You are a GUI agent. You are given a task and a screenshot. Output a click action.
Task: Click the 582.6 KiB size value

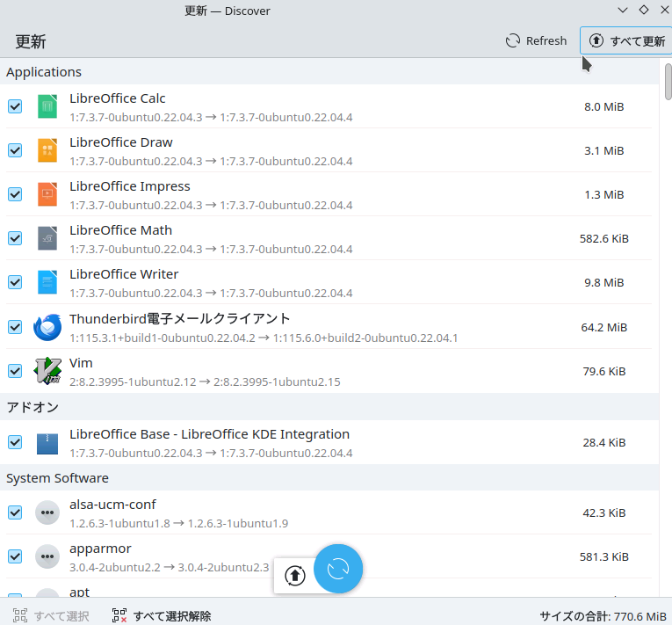pyautogui.click(x=603, y=238)
